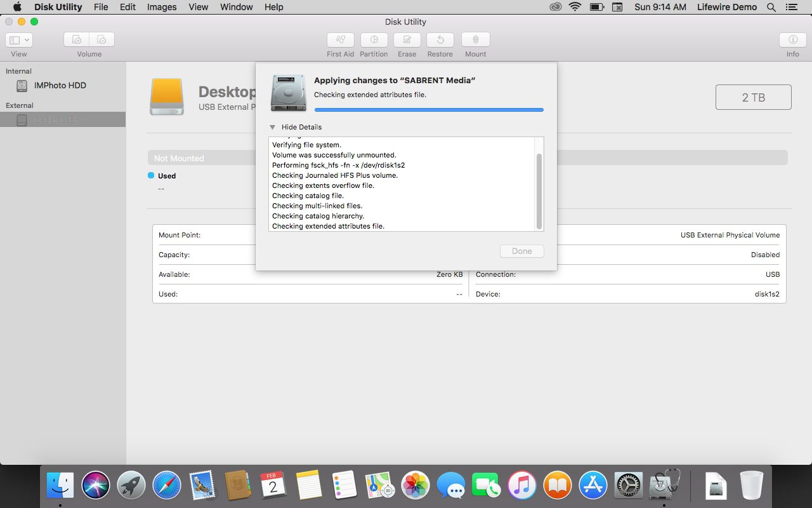Click the Lifewire Demo user menu
This screenshot has width=812, height=508.
tap(727, 7)
